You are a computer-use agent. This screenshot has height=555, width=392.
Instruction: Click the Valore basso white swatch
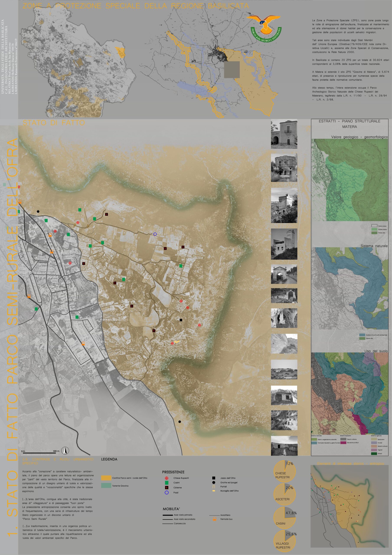coord(374,226)
